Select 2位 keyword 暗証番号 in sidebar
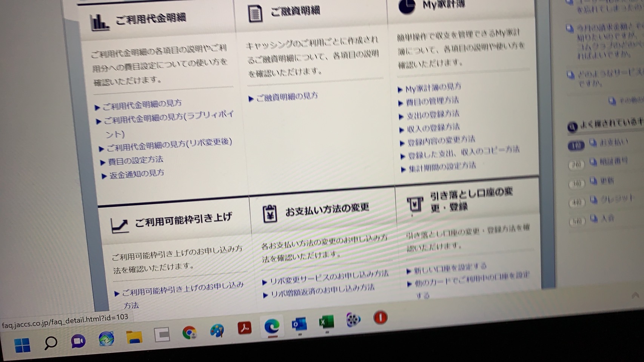The image size is (644, 362). [614, 161]
